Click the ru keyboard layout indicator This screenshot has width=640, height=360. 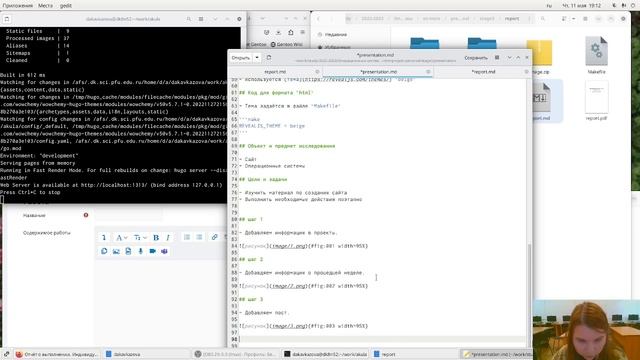[549, 5]
